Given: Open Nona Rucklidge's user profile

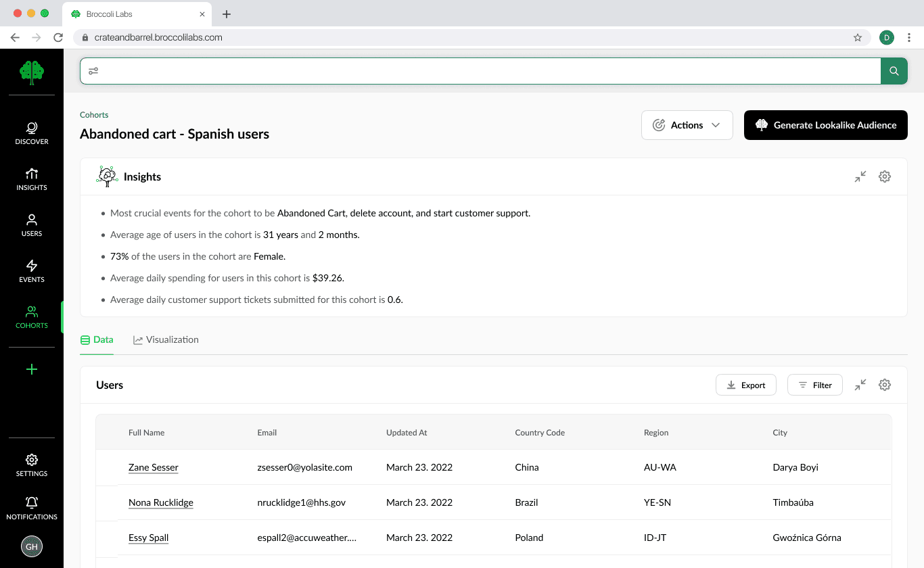Looking at the screenshot, I should click(x=161, y=502).
